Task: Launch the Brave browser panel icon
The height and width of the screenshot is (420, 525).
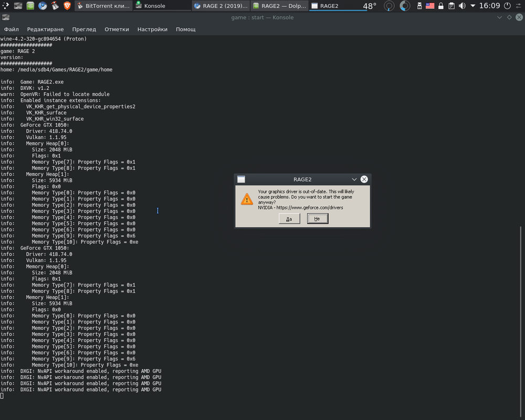Action: pos(67,6)
